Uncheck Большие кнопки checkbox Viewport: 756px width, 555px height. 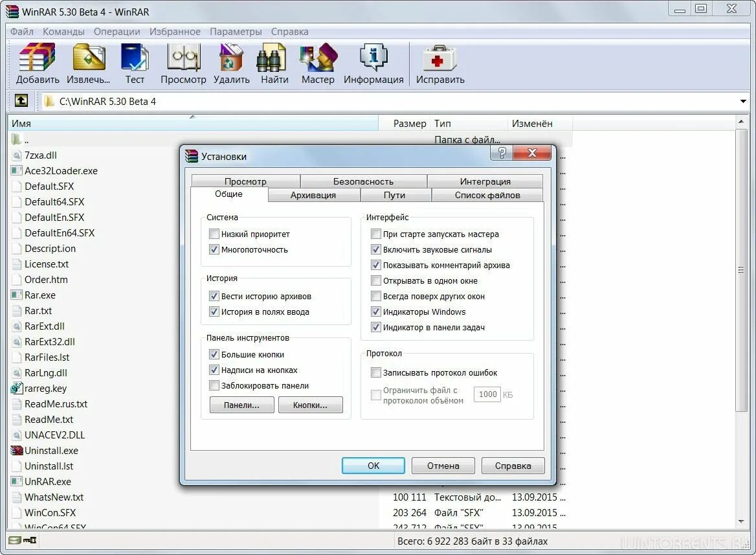pyautogui.click(x=214, y=354)
